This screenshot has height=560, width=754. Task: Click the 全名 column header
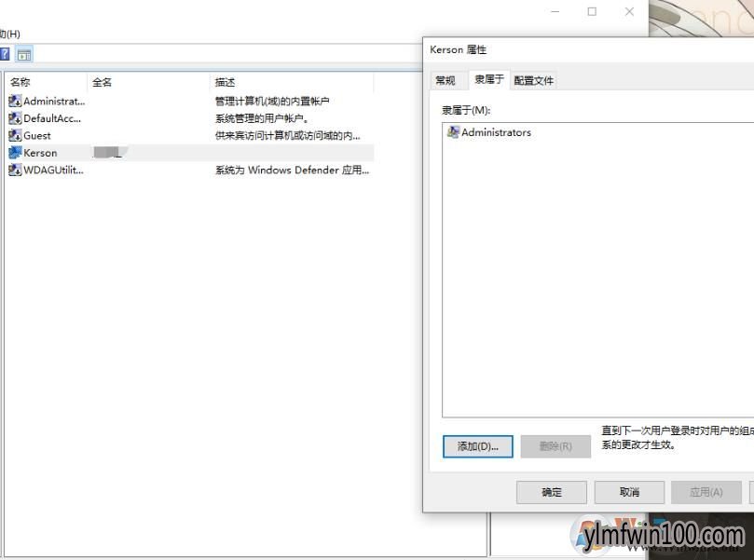pyautogui.click(x=102, y=82)
